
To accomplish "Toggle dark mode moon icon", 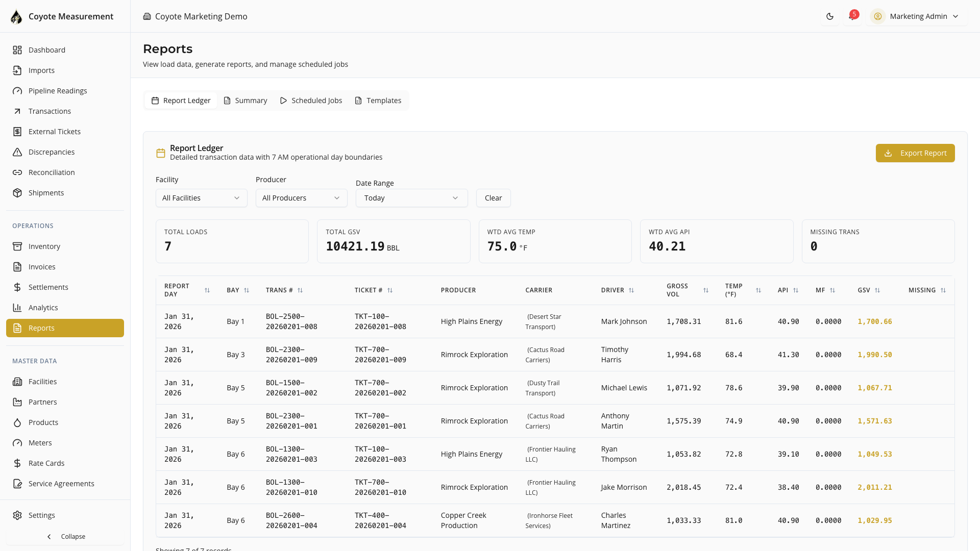I will pyautogui.click(x=830, y=16).
